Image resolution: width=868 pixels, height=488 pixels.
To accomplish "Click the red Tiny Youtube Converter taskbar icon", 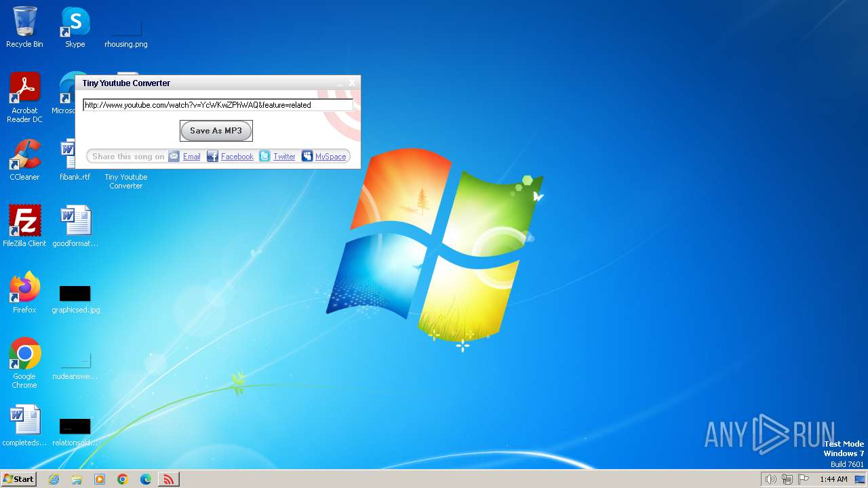I will (168, 479).
